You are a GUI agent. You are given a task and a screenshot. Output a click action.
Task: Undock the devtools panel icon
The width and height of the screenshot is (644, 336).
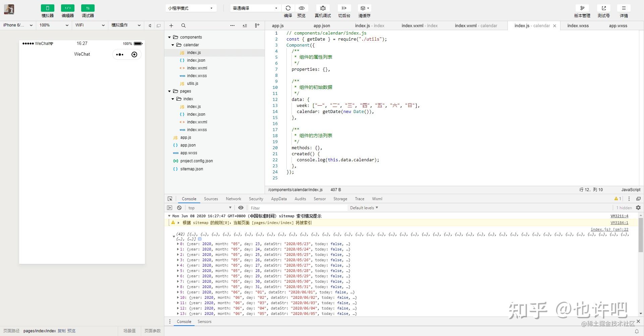(638, 199)
